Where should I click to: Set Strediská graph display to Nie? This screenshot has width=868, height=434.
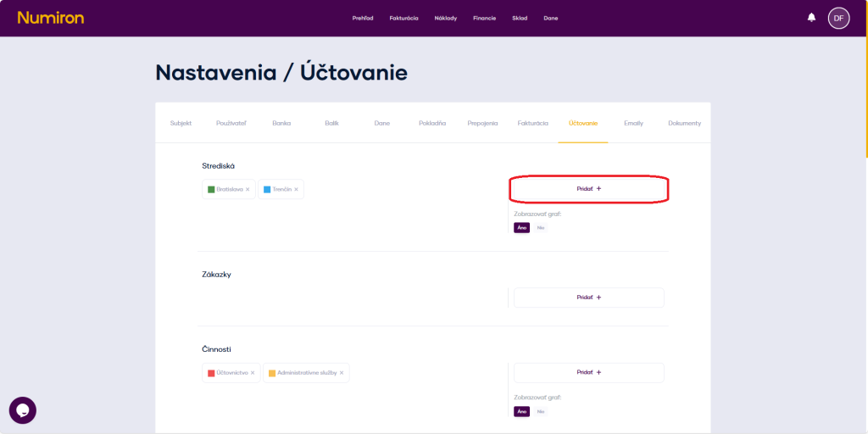click(540, 227)
